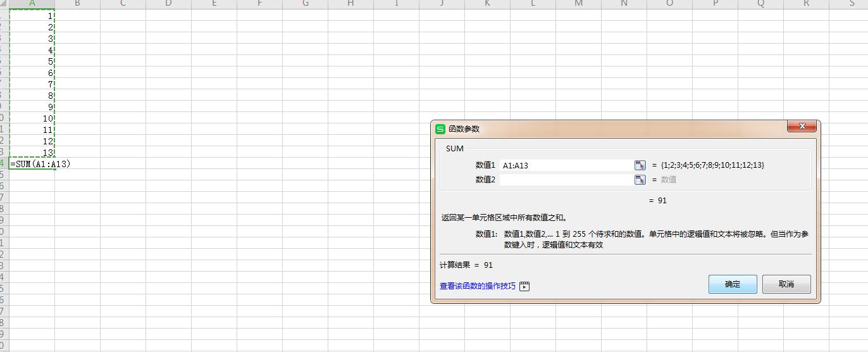
Task: Click the range selector icon for 数值1
Action: pyautogui.click(x=640, y=165)
